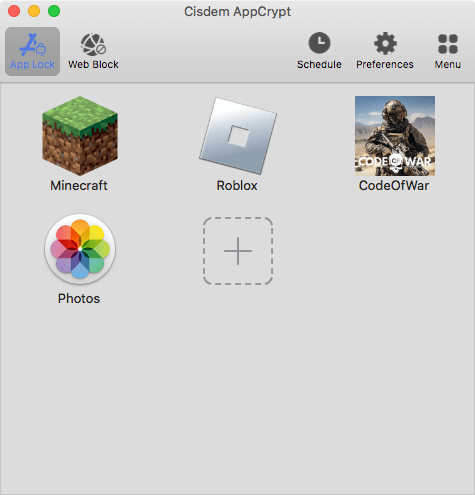
Task: Open the Menu grid icon
Action: pos(448,44)
